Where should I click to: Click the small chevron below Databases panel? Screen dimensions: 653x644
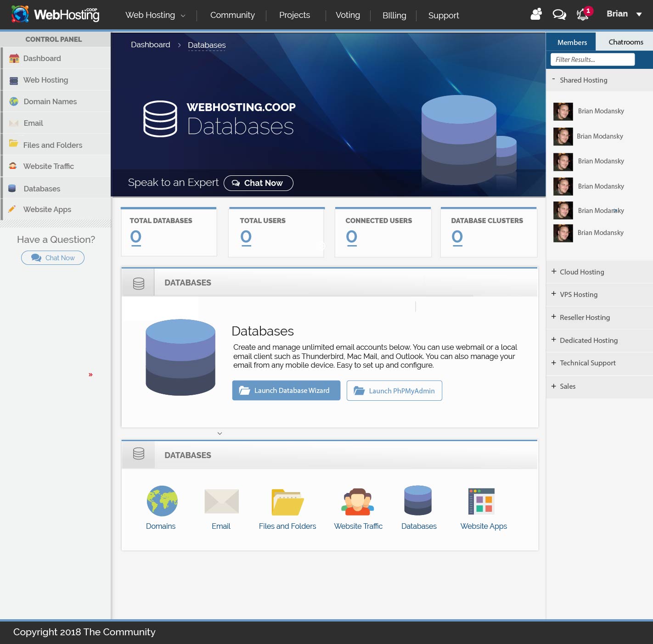click(x=220, y=433)
